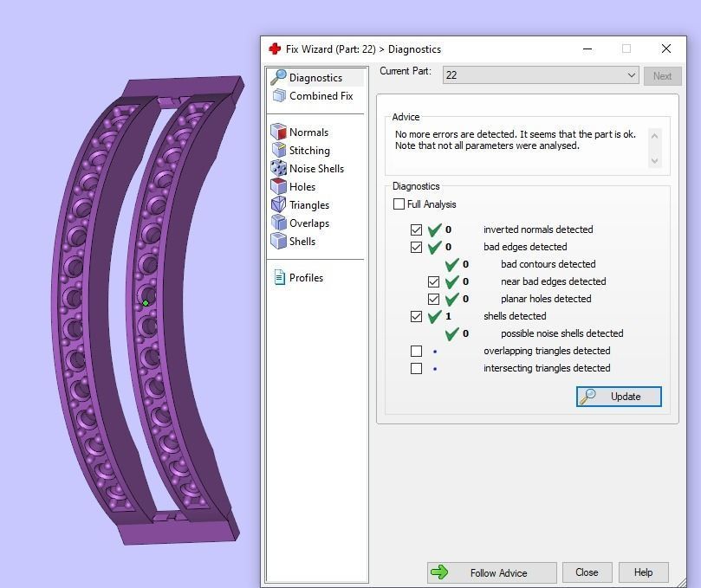Click green checkmark beside shells detected
Image resolution: width=701 pixels, height=588 pixels.
pyautogui.click(x=434, y=316)
